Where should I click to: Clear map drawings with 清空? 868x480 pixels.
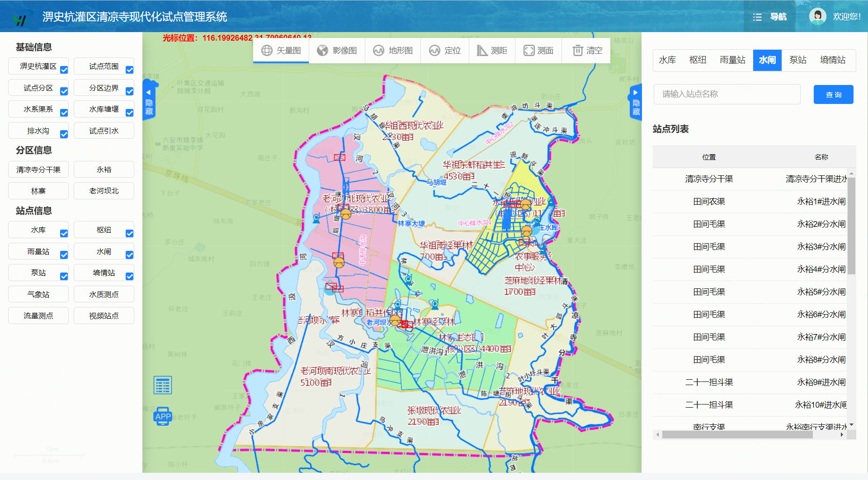tap(587, 51)
